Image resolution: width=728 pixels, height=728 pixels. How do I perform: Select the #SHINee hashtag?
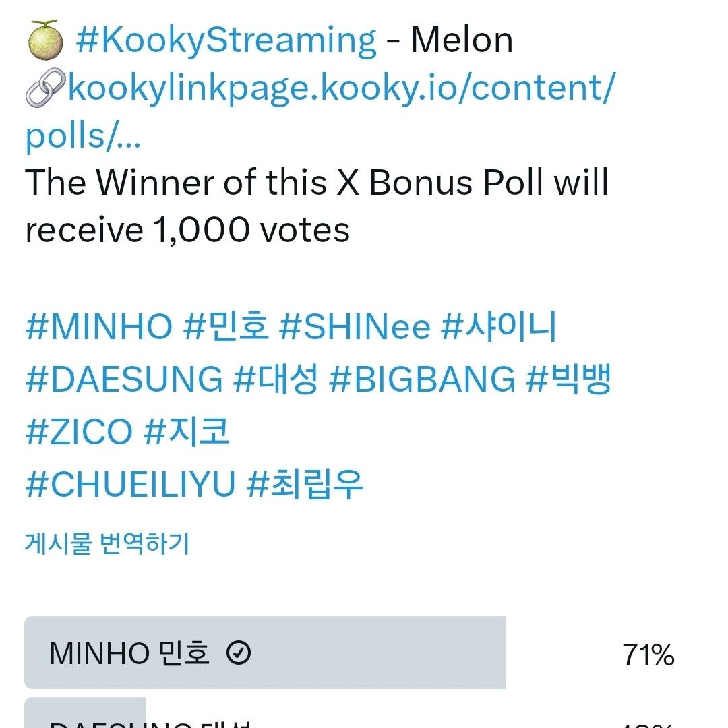355,328
